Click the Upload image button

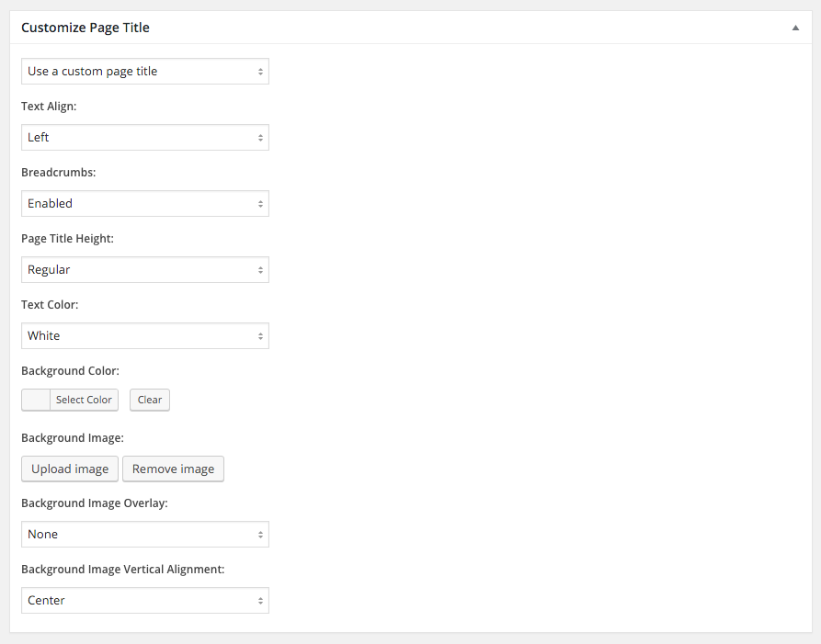70,469
